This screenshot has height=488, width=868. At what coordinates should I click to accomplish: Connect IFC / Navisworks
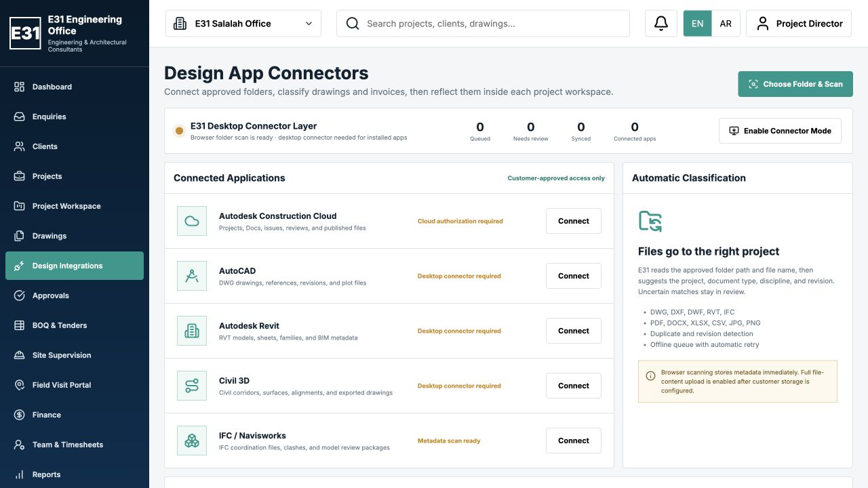click(574, 441)
